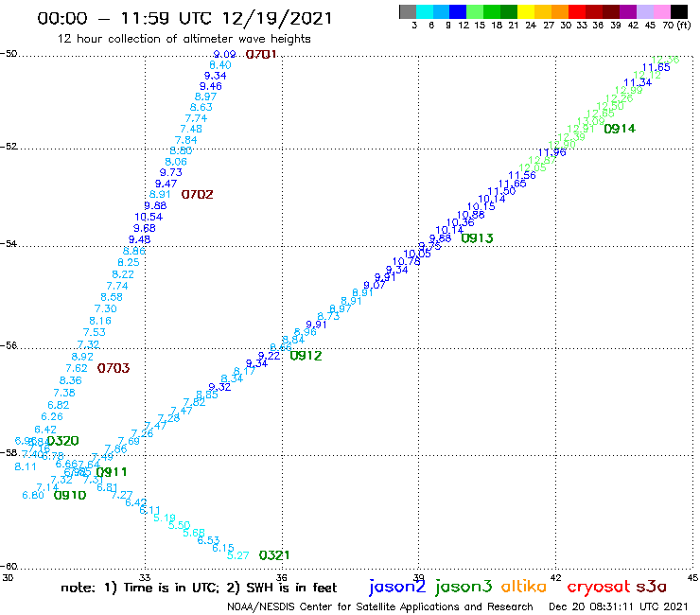Click the time marker 0321
The width and height of the screenshot is (700, 615).
(274, 555)
